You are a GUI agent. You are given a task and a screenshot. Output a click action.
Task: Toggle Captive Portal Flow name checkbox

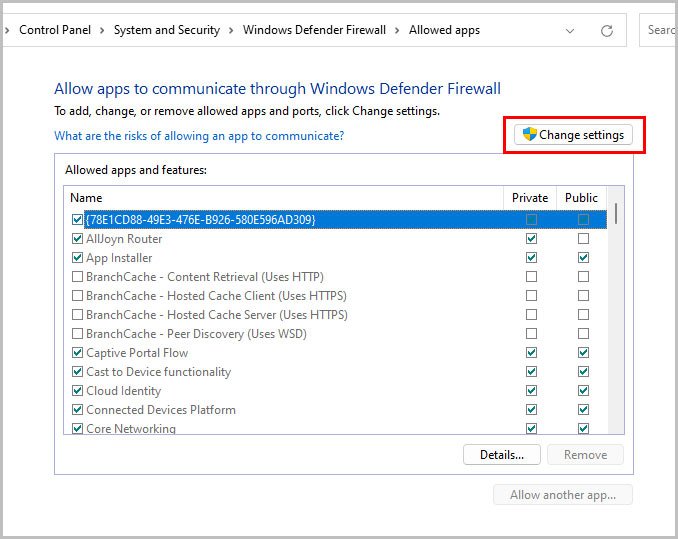pos(77,353)
